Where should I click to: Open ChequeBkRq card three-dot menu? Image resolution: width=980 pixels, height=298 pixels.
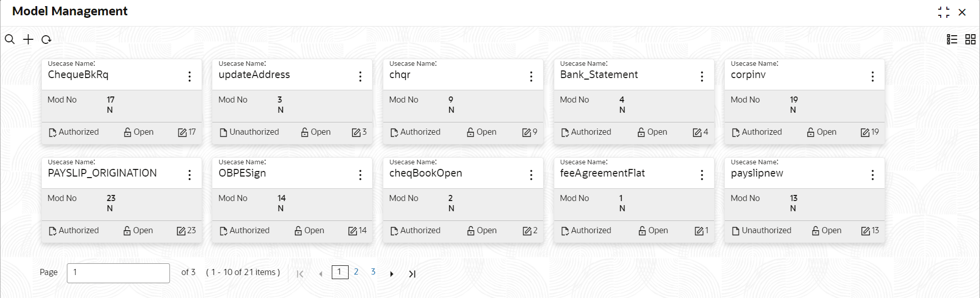pyautogui.click(x=189, y=77)
